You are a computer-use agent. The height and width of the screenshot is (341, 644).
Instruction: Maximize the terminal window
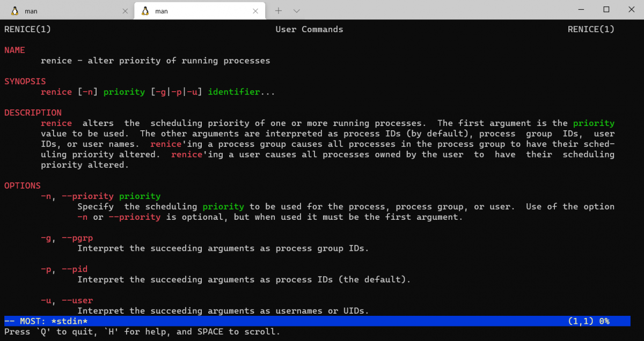[606, 9]
